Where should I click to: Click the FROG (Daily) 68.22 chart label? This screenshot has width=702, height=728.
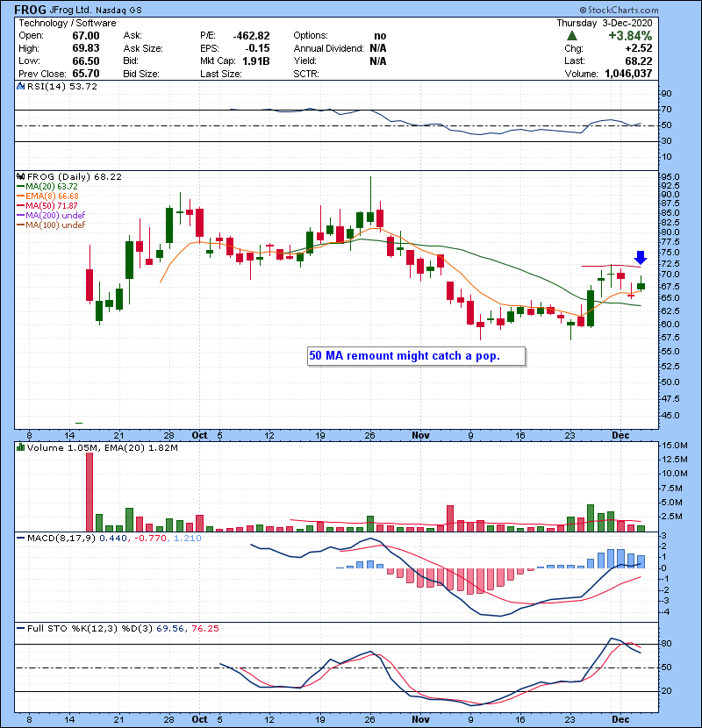(75, 177)
